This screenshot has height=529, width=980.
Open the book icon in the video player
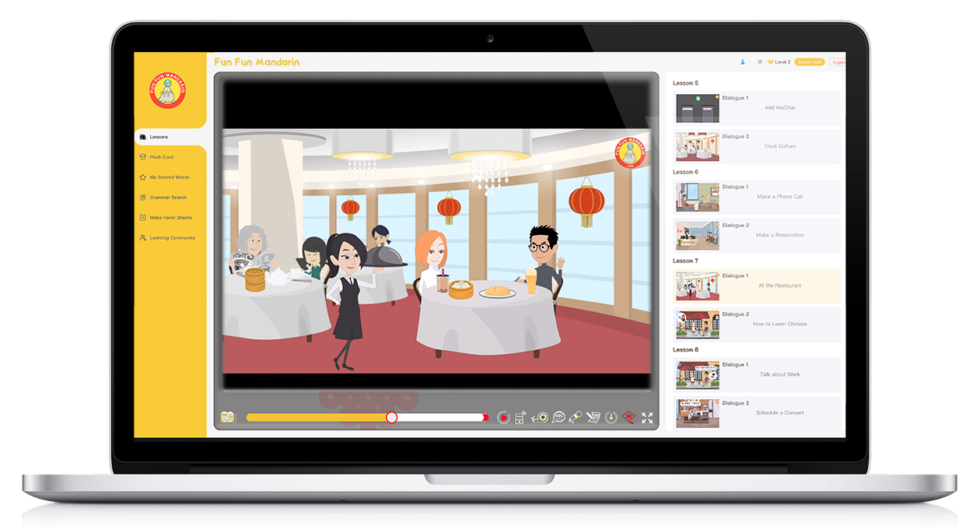(228, 418)
